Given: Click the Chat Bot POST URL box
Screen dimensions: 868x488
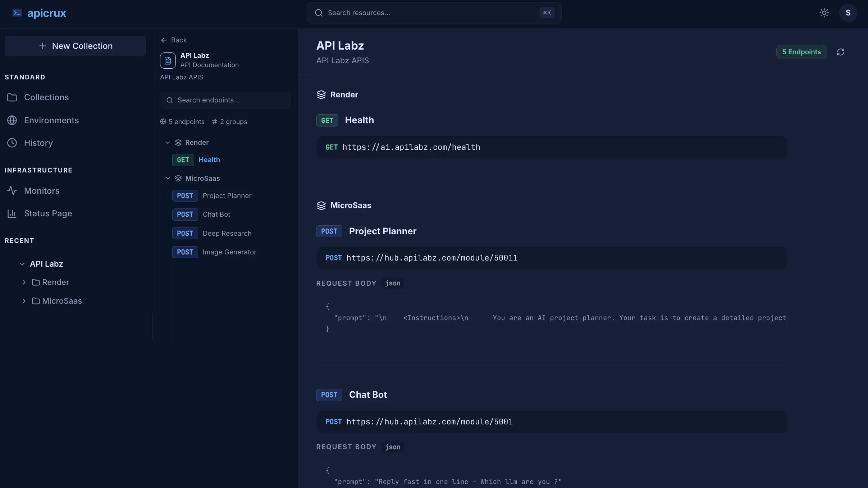Looking at the screenshot, I should coord(552,422).
